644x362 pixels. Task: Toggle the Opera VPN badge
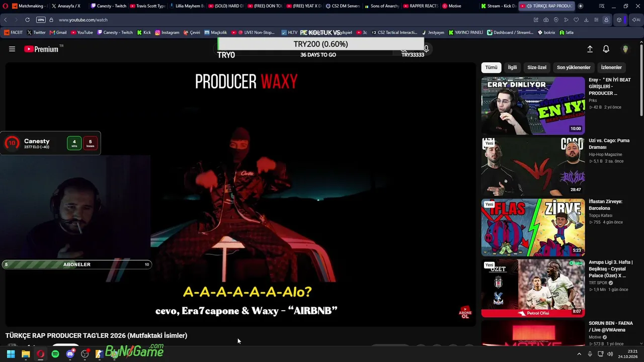click(x=41, y=20)
